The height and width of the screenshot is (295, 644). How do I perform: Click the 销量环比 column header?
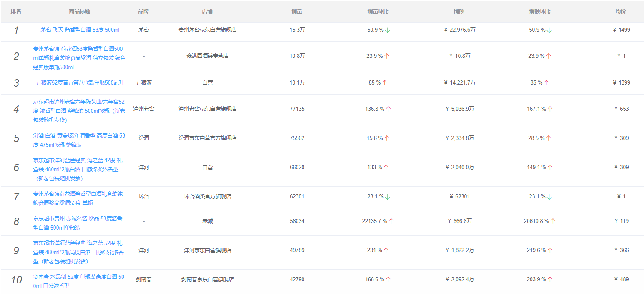(378, 12)
